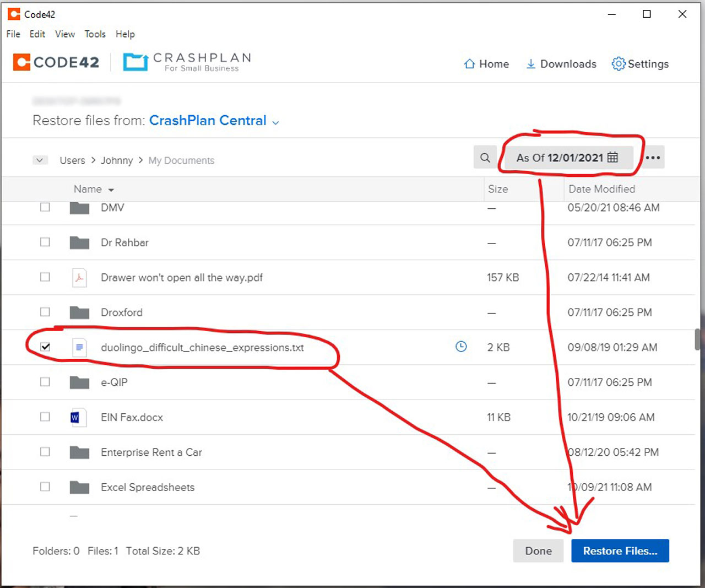Click the Restore Files button

[x=620, y=551]
